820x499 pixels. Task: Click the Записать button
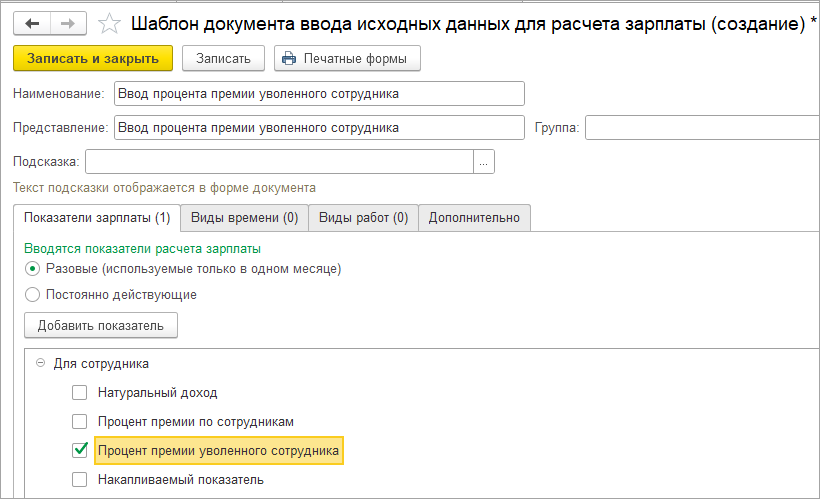click(223, 58)
